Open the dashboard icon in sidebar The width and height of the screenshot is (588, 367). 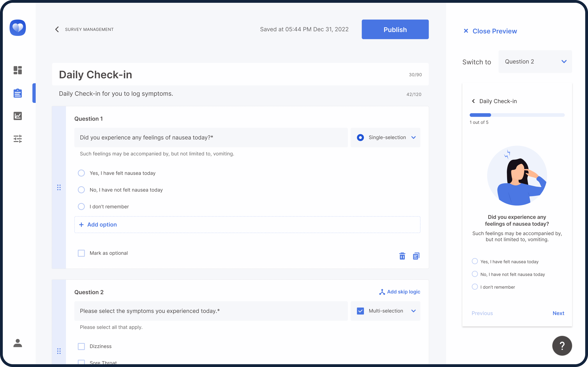tap(18, 70)
